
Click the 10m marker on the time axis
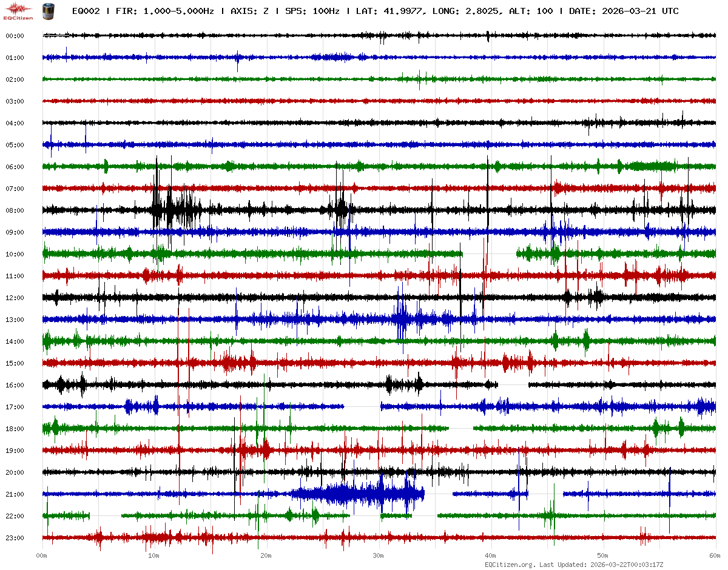[153, 555]
